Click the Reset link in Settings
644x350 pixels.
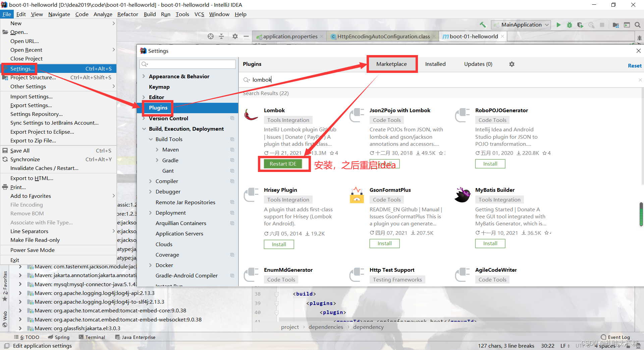point(635,66)
